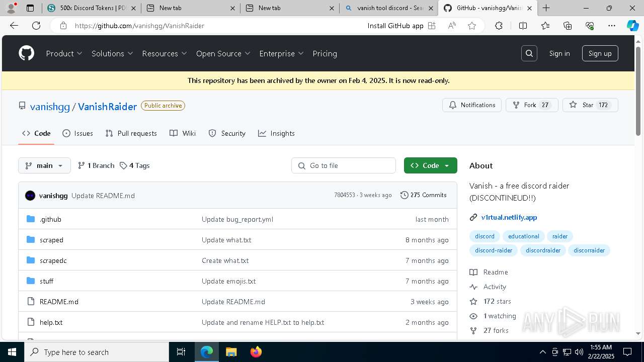The image size is (644, 362).
Task: Open the browser profile avatar
Action: click(11, 8)
